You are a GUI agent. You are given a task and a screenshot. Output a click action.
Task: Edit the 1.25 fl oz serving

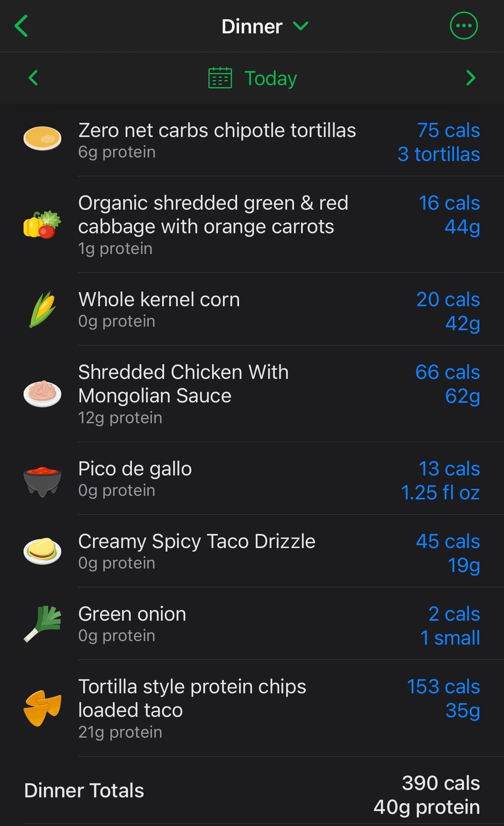click(x=440, y=493)
